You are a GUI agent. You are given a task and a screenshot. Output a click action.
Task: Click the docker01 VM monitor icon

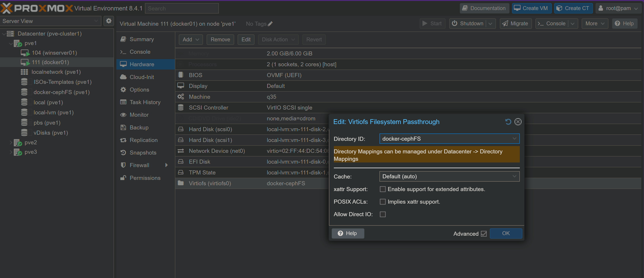(x=25, y=62)
